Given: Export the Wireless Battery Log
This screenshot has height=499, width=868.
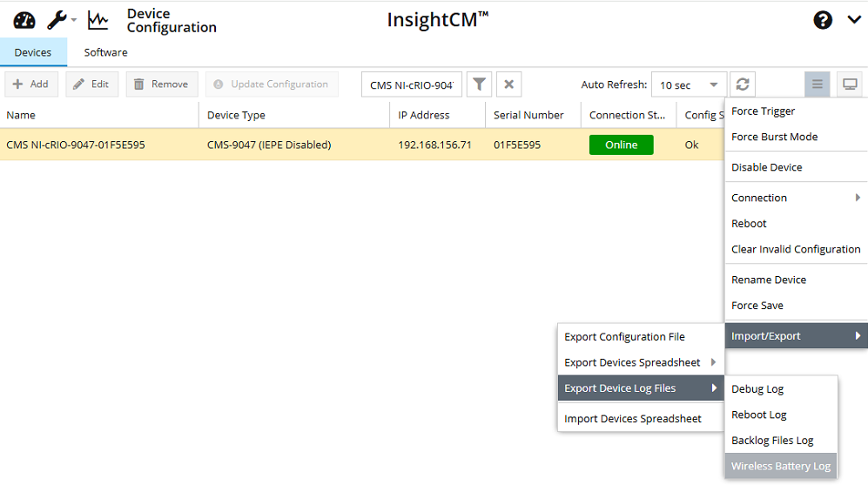Looking at the screenshot, I should pos(781,466).
